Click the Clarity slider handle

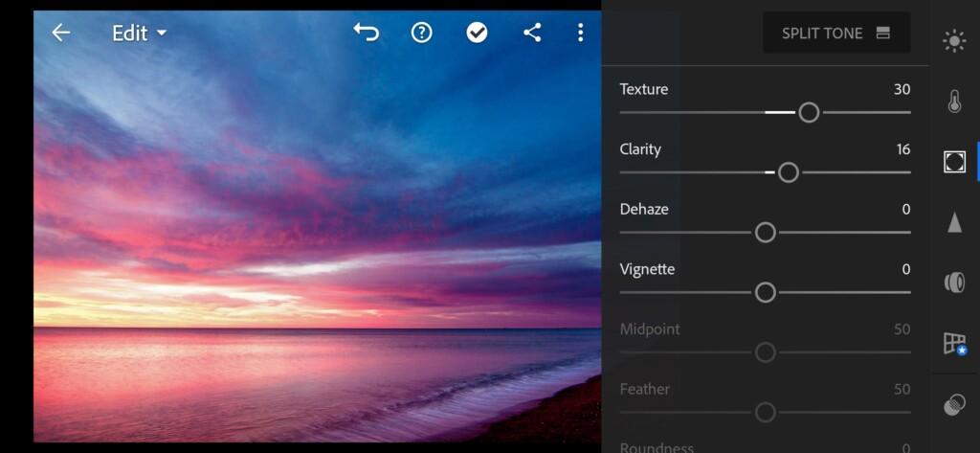coord(789,172)
